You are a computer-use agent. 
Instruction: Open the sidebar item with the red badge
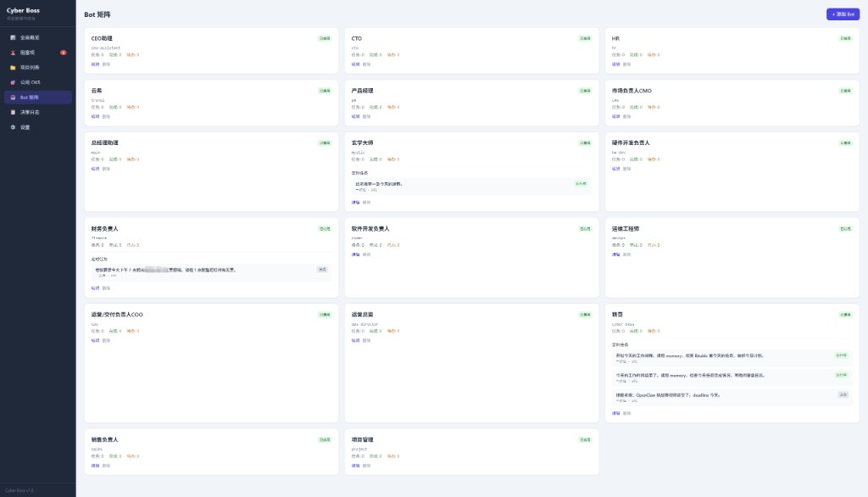(x=37, y=53)
